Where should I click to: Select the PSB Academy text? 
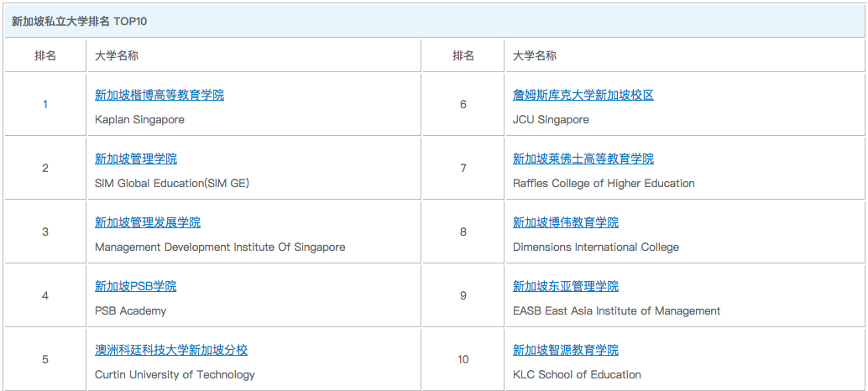(x=130, y=310)
